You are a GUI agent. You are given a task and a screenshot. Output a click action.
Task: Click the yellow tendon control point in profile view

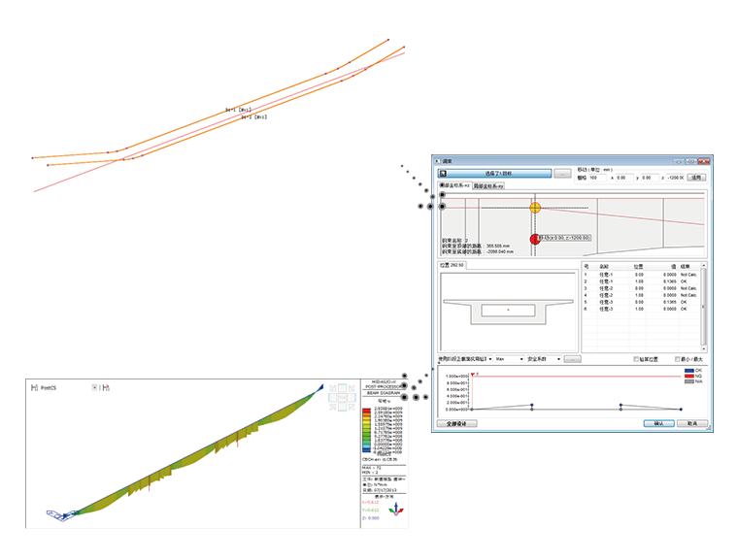coord(535,208)
